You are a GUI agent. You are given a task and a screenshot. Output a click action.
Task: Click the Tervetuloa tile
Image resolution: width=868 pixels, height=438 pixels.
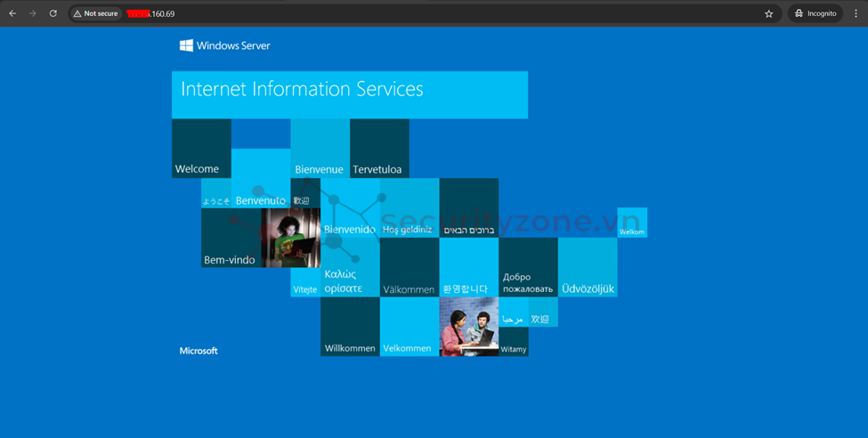click(380, 149)
